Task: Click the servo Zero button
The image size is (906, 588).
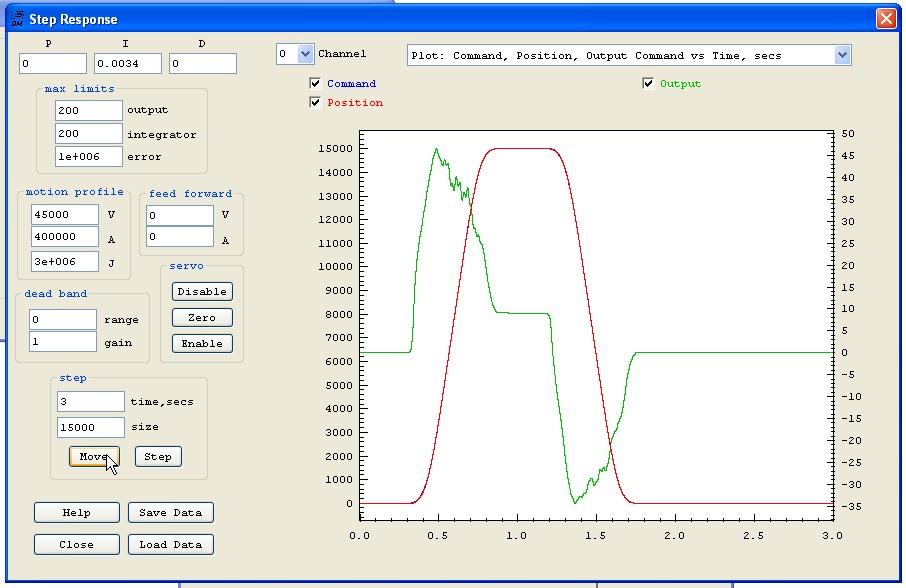Action: pyautogui.click(x=202, y=318)
